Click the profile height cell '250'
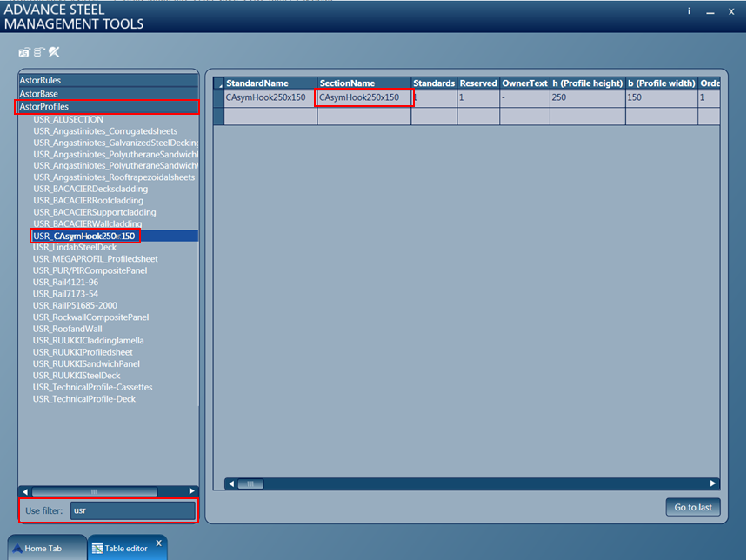This screenshot has width=747, height=560. pos(587,97)
